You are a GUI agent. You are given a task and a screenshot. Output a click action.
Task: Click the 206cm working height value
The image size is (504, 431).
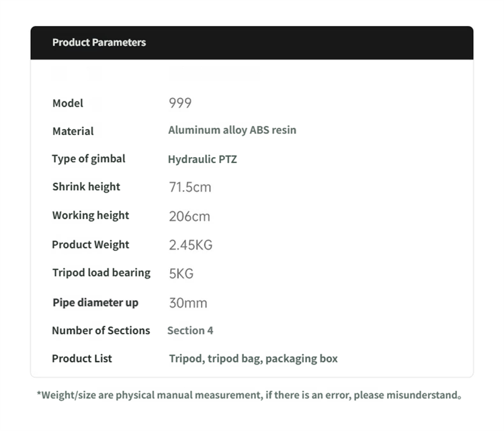tap(190, 216)
